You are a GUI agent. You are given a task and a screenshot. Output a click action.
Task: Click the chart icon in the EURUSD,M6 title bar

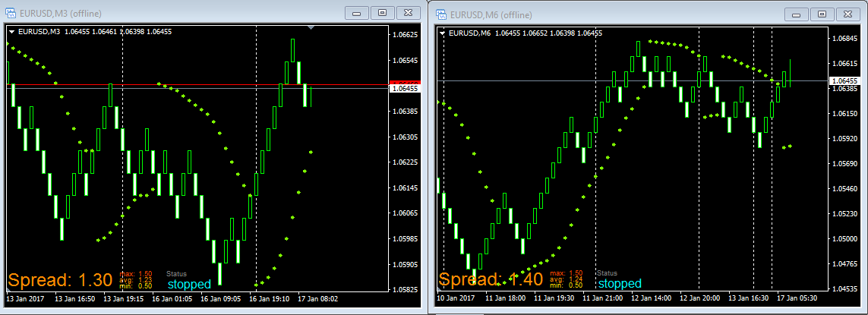click(x=441, y=14)
